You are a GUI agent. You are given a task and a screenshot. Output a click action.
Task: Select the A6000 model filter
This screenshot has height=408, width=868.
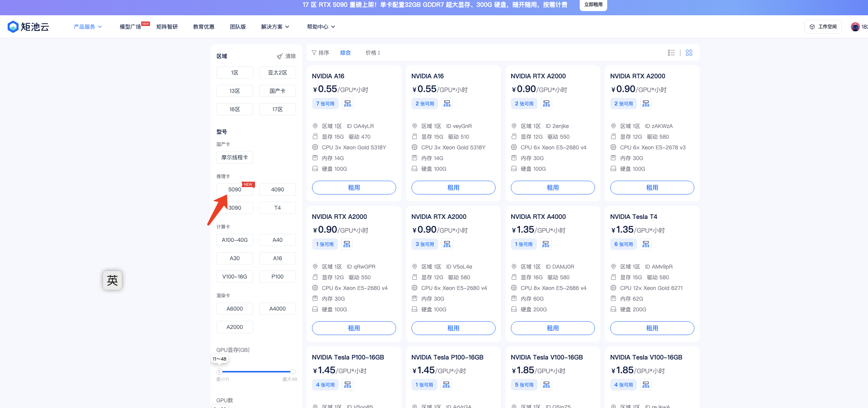(x=235, y=309)
